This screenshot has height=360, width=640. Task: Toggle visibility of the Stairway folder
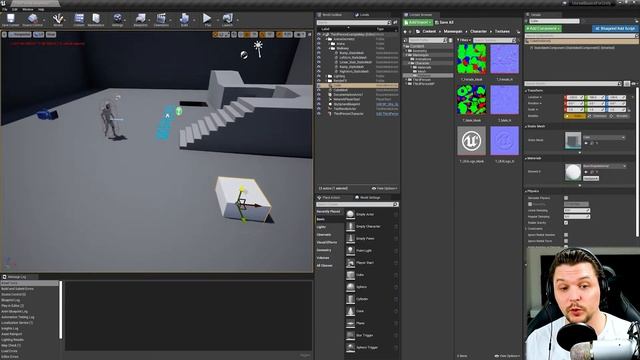pos(319,48)
